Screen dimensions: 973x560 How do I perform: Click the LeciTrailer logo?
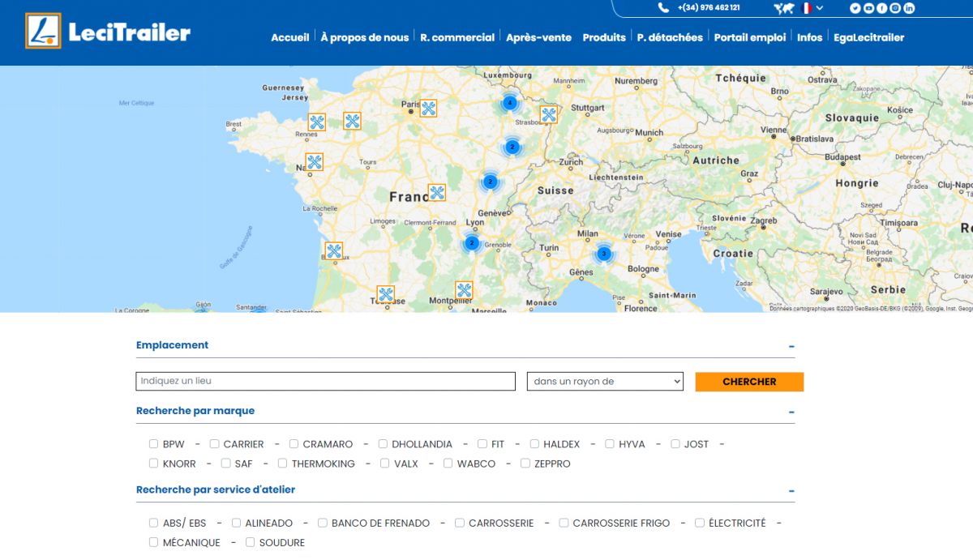coord(108,31)
